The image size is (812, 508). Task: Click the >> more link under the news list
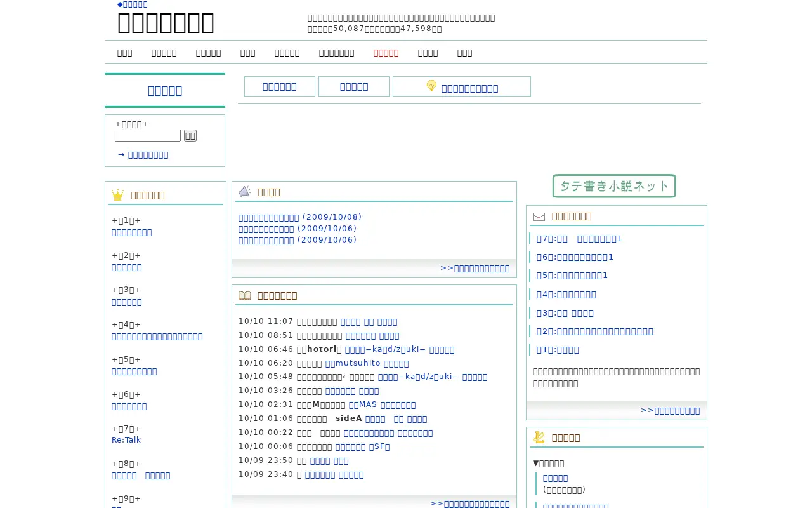point(475,269)
